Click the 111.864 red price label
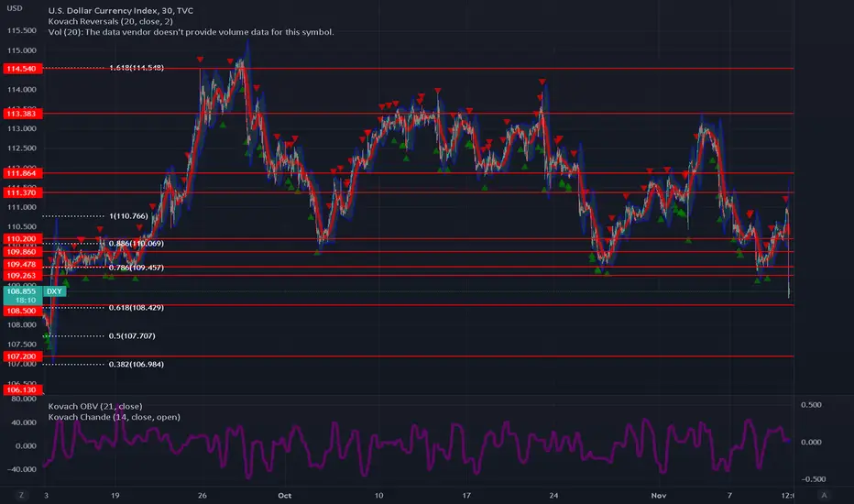Viewport: 854px width, 504px height. click(x=22, y=173)
